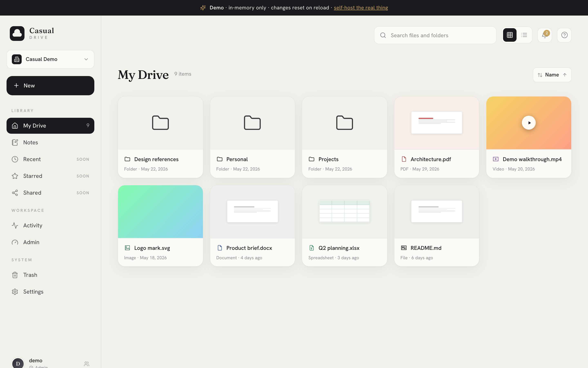The height and width of the screenshot is (368, 588).
Task: Switch to grid view
Action: [510, 35]
